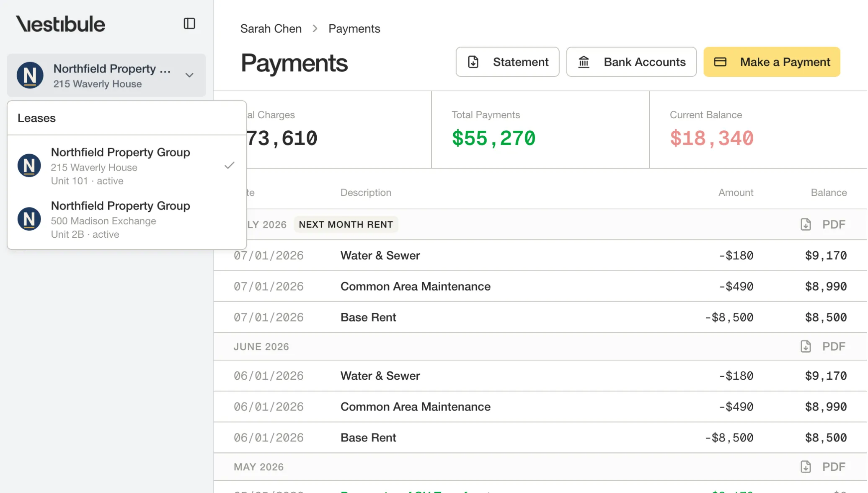Click the July Base Rent transaction row
868x493 pixels.
pos(540,317)
